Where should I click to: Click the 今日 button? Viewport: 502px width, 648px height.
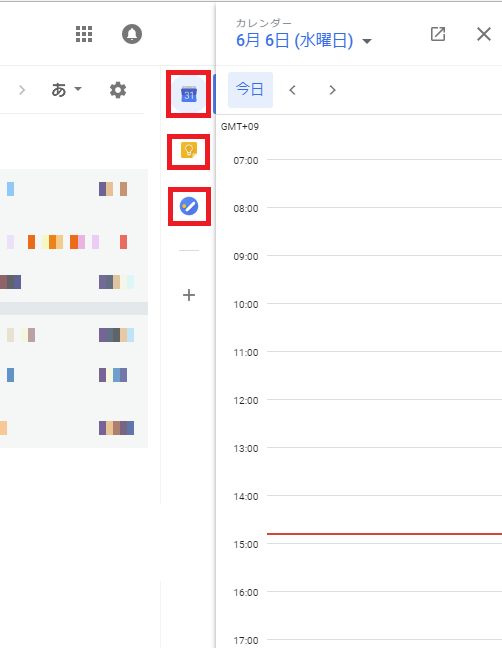click(x=250, y=90)
